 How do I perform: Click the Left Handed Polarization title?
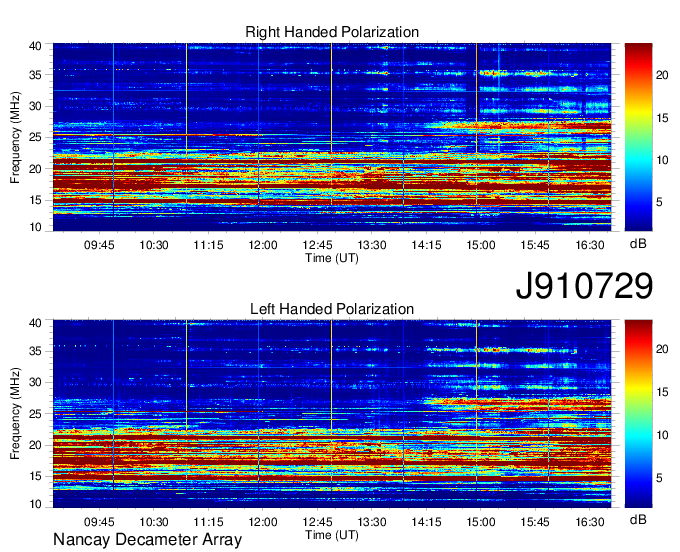(x=332, y=309)
